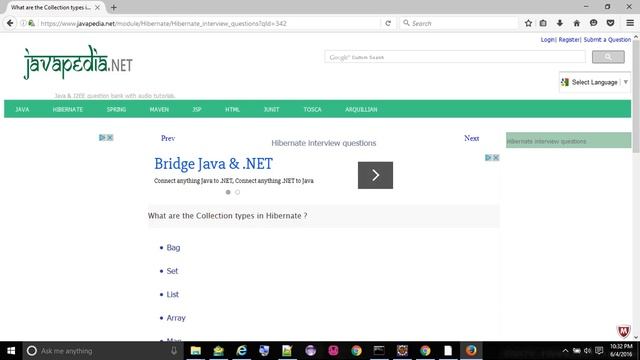Open File Explorer from the taskbar
Screen dimensions: 640x360
196,351
